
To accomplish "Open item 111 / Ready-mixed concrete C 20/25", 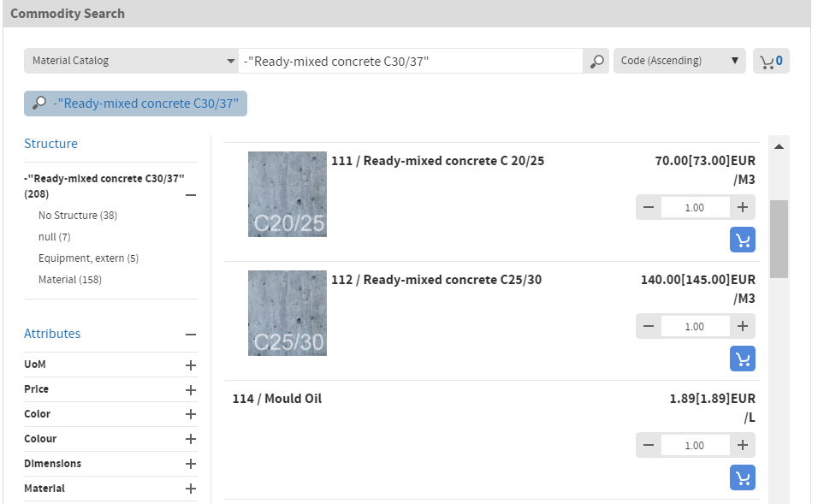I will (x=438, y=161).
